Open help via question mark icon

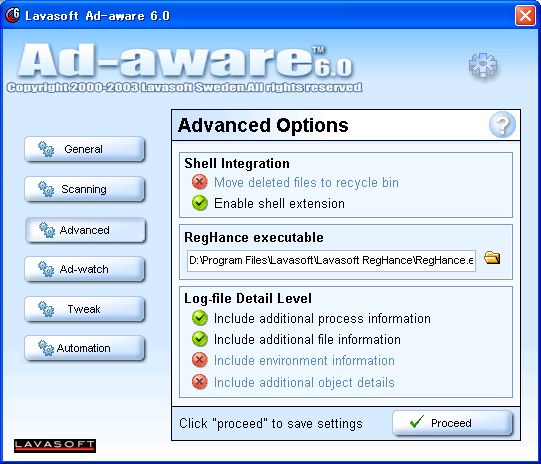tap(502, 125)
